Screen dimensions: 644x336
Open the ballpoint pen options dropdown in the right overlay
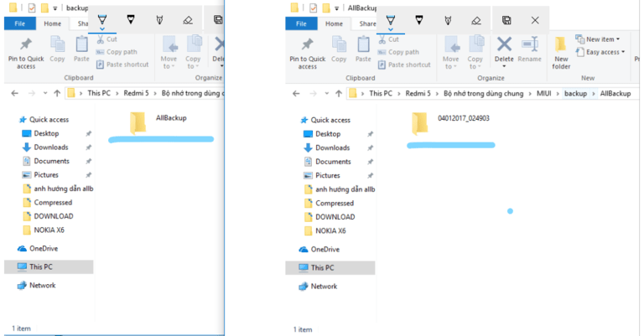tap(391, 29)
